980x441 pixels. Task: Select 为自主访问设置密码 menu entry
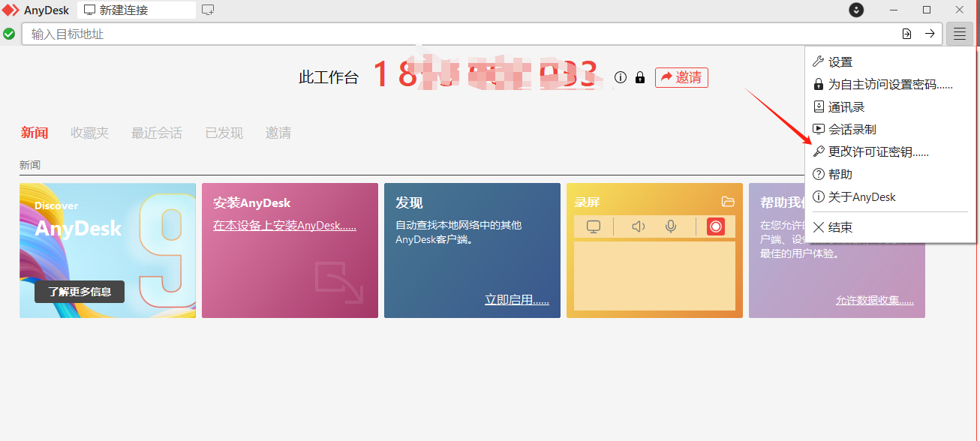click(x=890, y=85)
